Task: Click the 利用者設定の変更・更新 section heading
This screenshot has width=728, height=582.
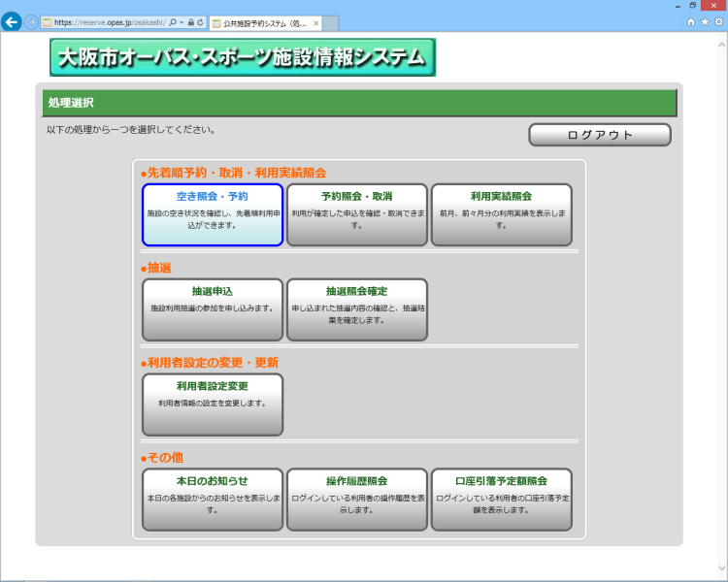Action: [210, 363]
